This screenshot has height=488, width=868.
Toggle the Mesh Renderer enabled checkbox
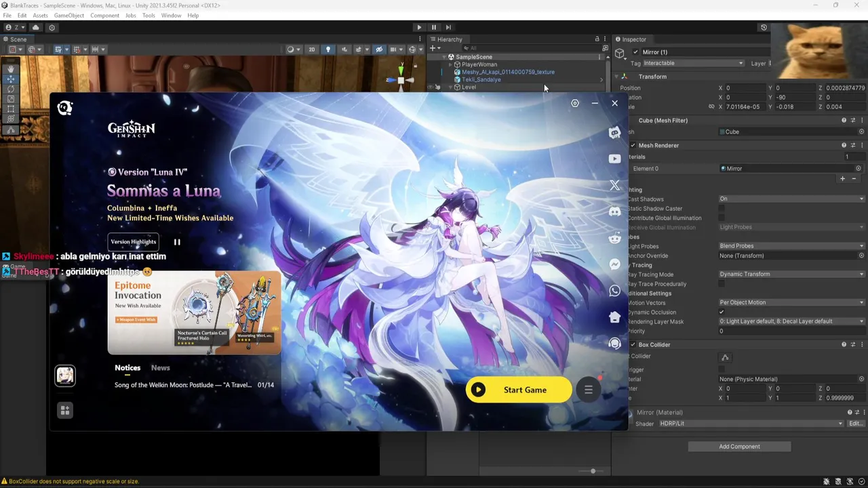point(633,145)
